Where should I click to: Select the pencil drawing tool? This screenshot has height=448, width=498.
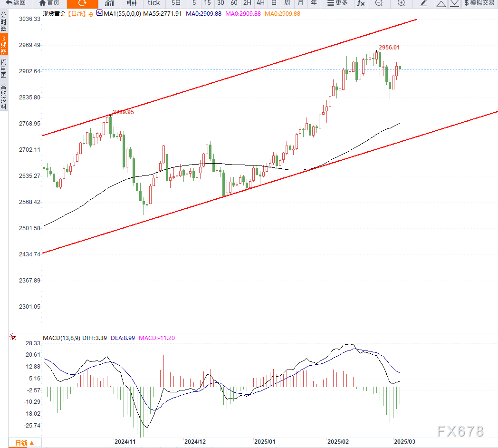click(424, 3)
